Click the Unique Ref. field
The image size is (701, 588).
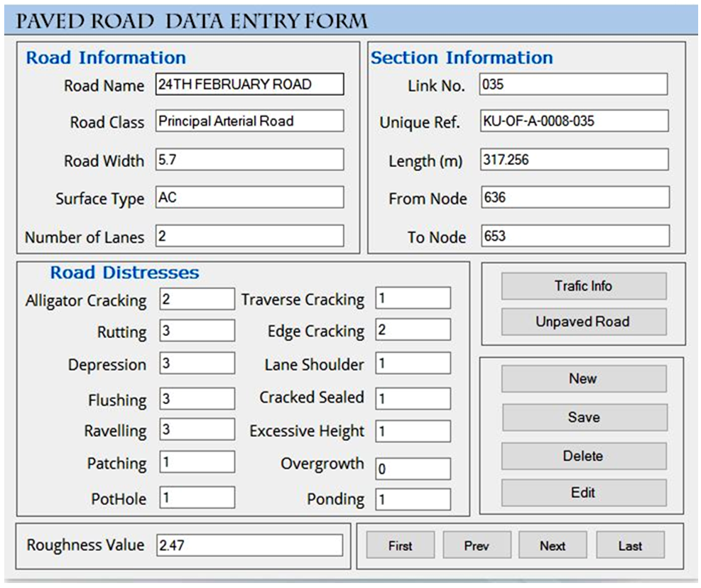point(574,121)
